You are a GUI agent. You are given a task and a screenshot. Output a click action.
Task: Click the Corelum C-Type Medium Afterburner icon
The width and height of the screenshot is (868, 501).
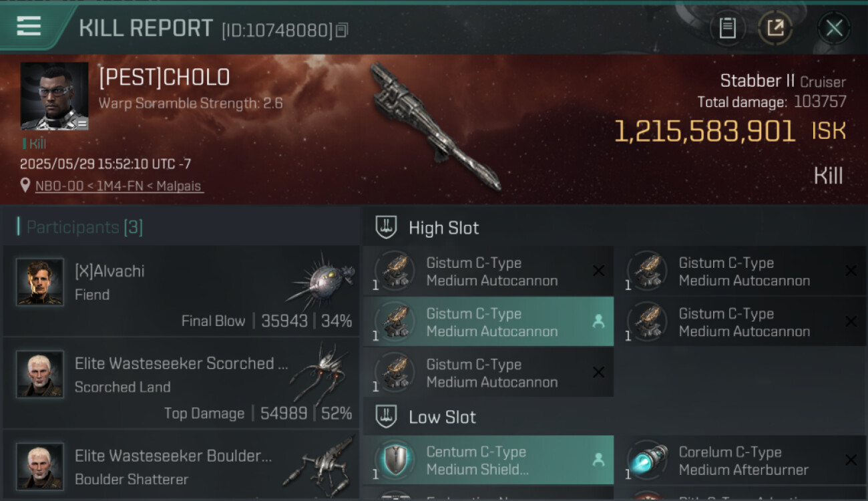point(647,460)
